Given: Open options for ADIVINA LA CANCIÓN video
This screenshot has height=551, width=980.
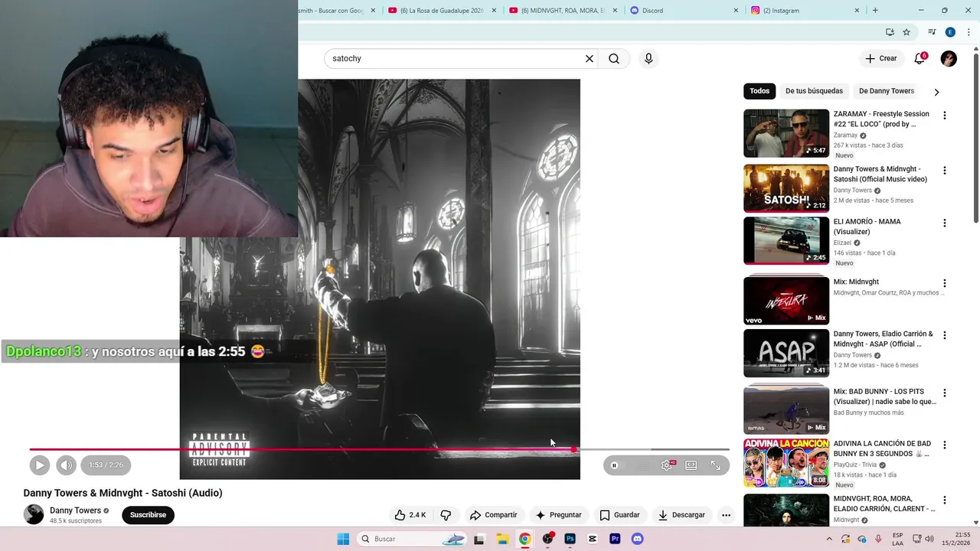Looking at the screenshot, I should pyautogui.click(x=944, y=445).
